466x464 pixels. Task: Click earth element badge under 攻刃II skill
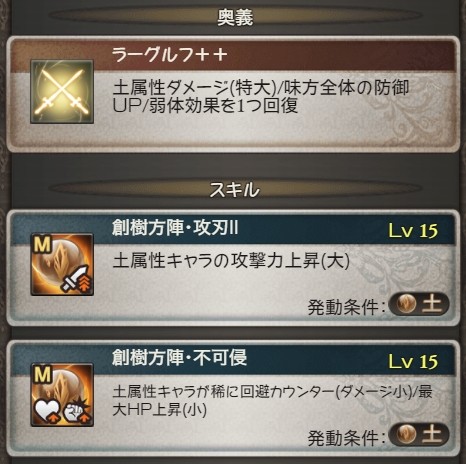click(419, 304)
